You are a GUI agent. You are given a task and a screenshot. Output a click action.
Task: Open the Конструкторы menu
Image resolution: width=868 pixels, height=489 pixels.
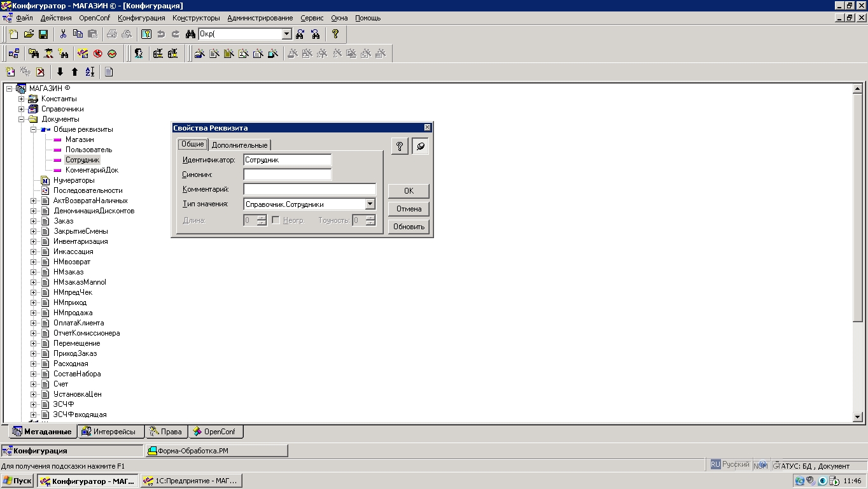click(196, 18)
